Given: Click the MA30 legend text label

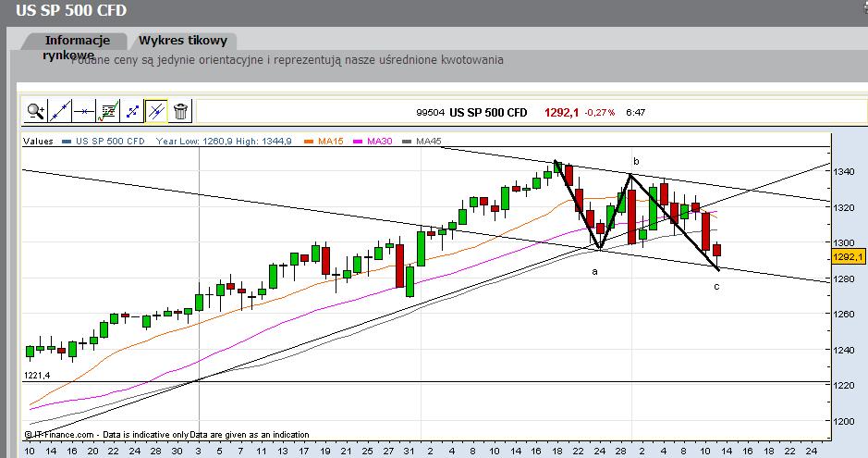Looking at the screenshot, I should [379, 142].
